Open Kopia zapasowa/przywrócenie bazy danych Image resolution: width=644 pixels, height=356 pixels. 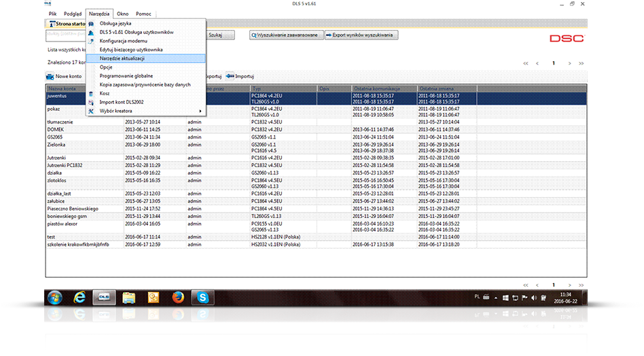tap(146, 85)
